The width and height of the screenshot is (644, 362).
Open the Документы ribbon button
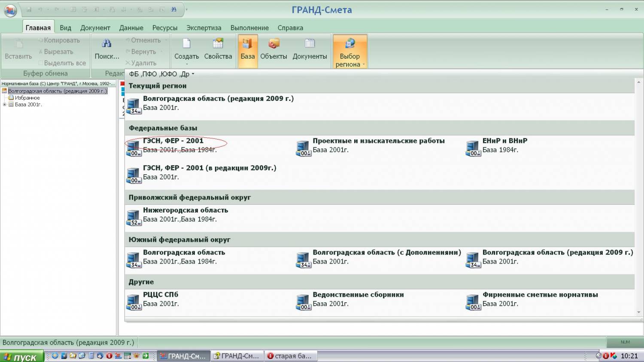(310, 49)
